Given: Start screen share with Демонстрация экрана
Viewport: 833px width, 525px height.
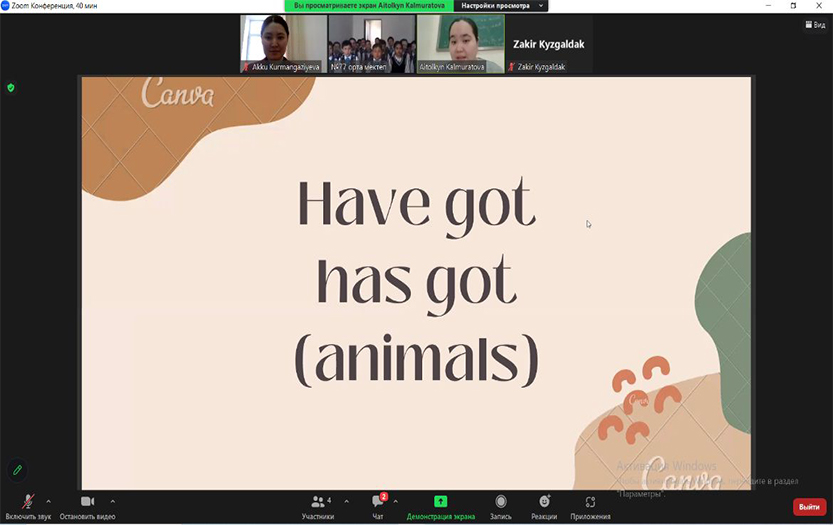Looking at the screenshot, I should point(440,502).
